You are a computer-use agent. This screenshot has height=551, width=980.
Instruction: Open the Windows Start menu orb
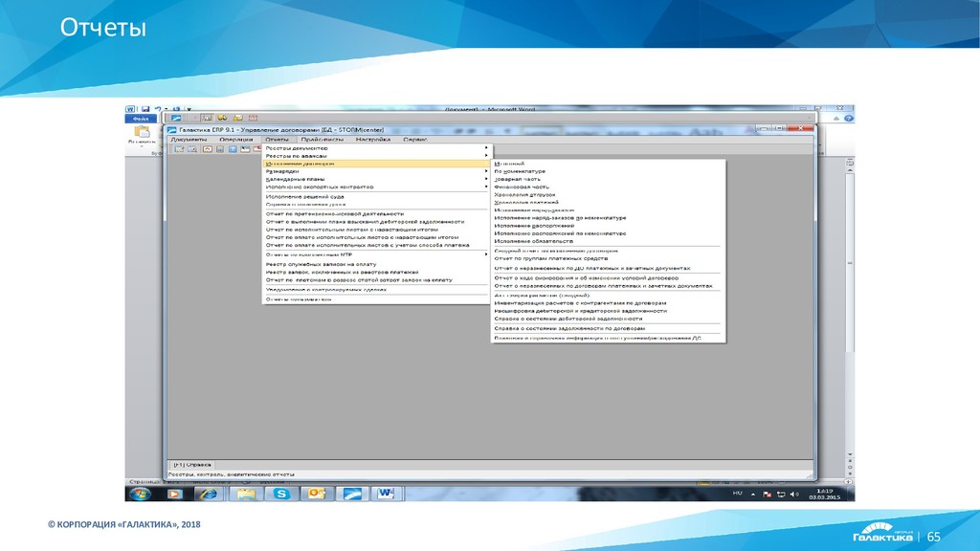[x=140, y=494]
